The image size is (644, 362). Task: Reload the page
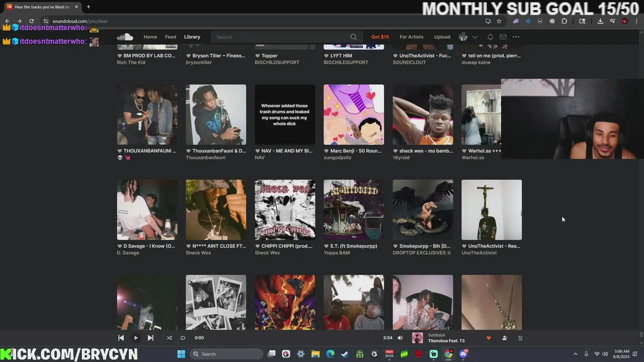tap(31, 21)
